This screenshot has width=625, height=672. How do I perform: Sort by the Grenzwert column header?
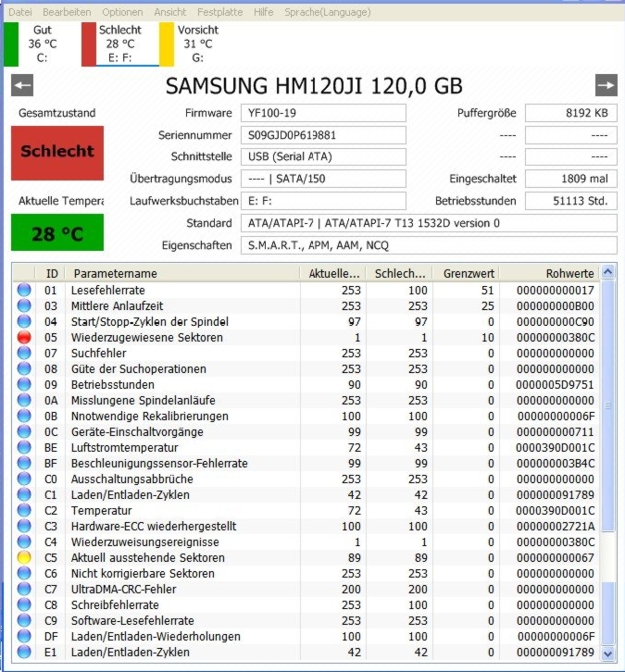pyautogui.click(x=467, y=273)
